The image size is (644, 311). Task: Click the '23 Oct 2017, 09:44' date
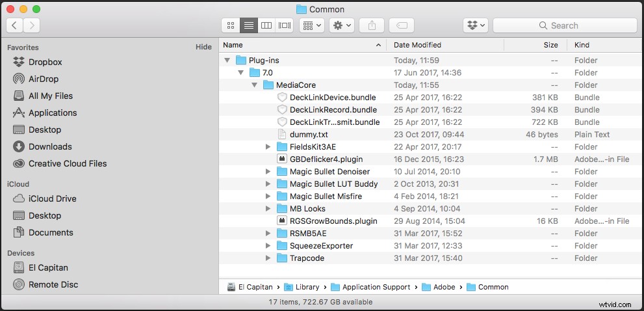pyautogui.click(x=429, y=135)
